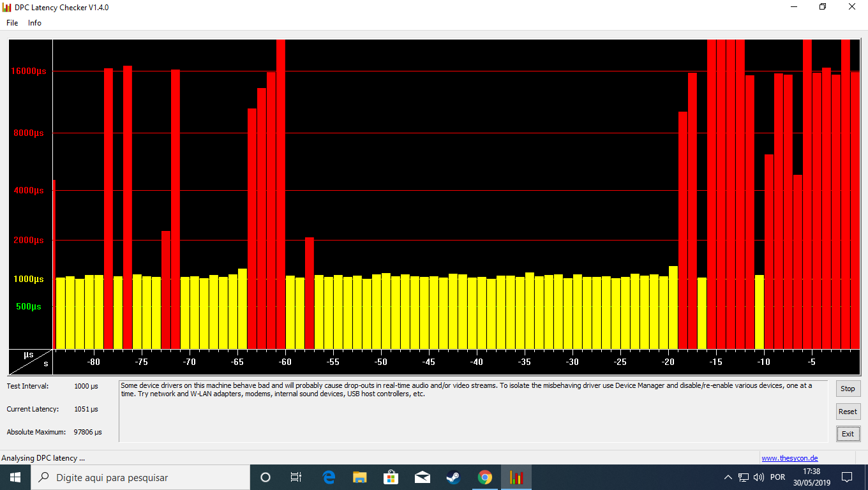Click the taskbar search box
This screenshot has height=490, width=868.
coord(140,477)
